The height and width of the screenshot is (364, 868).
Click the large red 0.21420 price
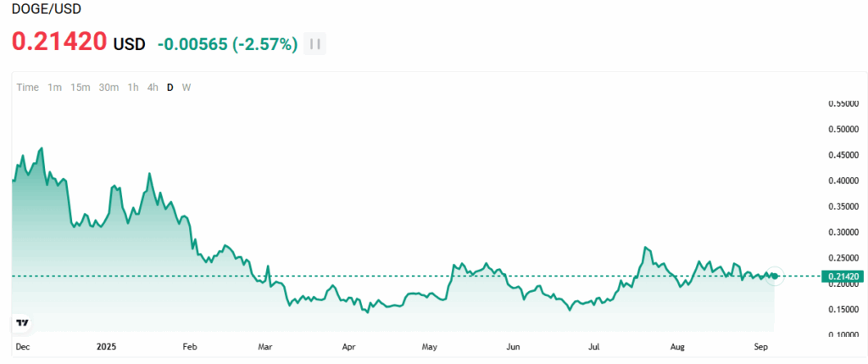[58, 42]
